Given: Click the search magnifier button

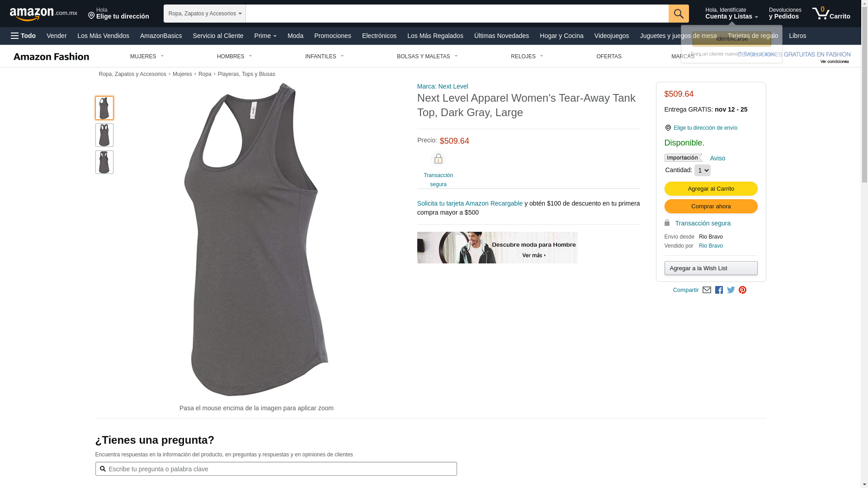Looking at the screenshot, I should pyautogui.click(x=679, y=14).
